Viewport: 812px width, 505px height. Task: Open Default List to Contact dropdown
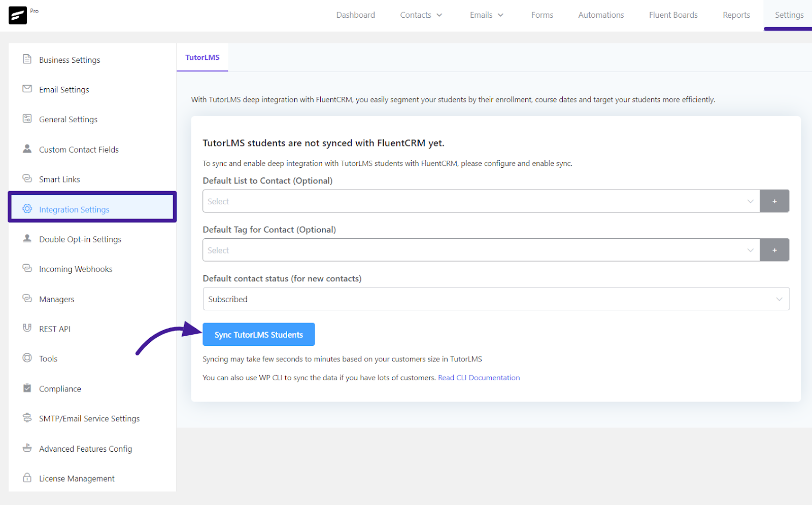(x=481, y=201)
